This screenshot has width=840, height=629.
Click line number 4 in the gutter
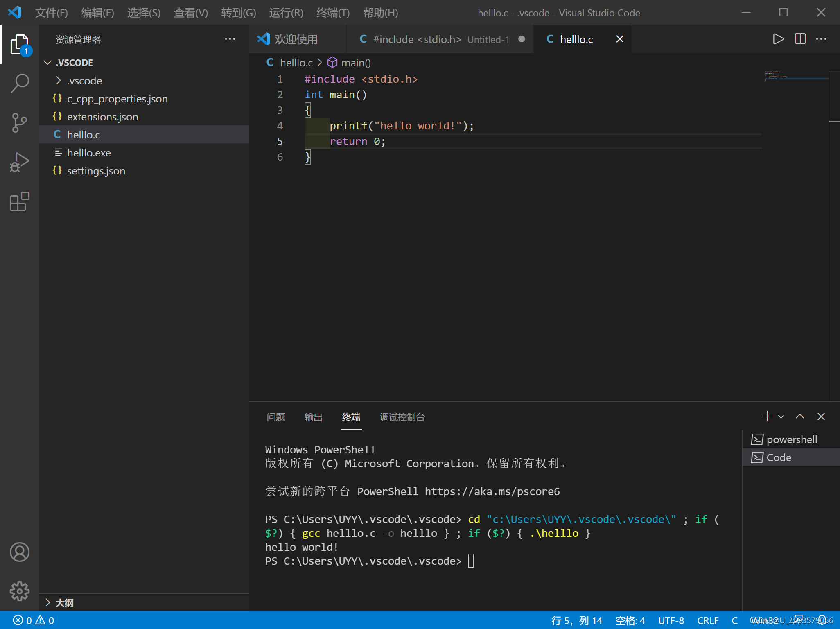[280, 126]
